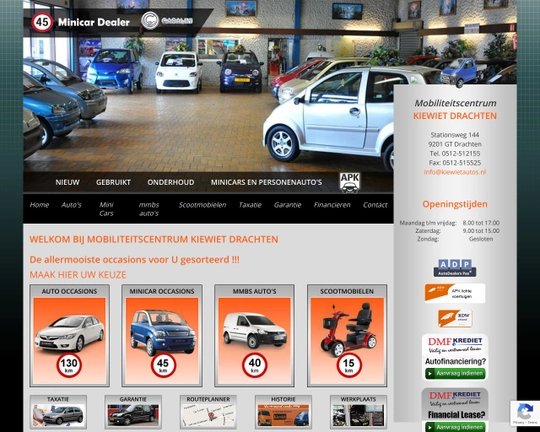The image size is (540, 432).
Task: Click the 130 km speed sign
Action: (x=69, y=365)
